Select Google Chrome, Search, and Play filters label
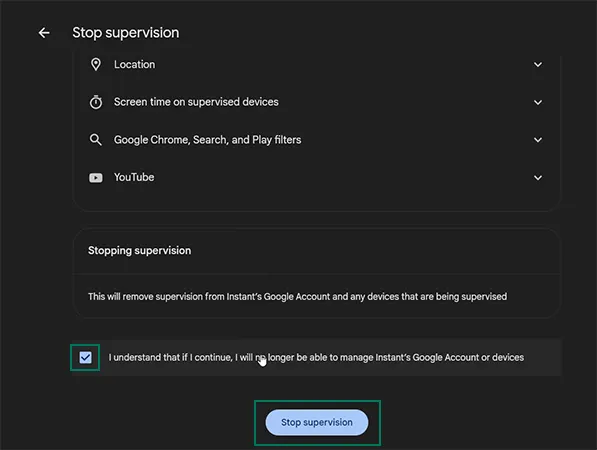The image size is (597, 450). point(208,140)
